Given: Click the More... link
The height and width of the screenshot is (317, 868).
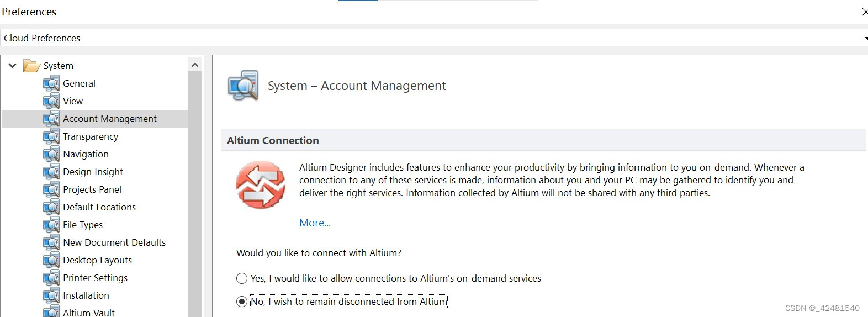Looking at the screenshot, I should click(x=315, y=223).
